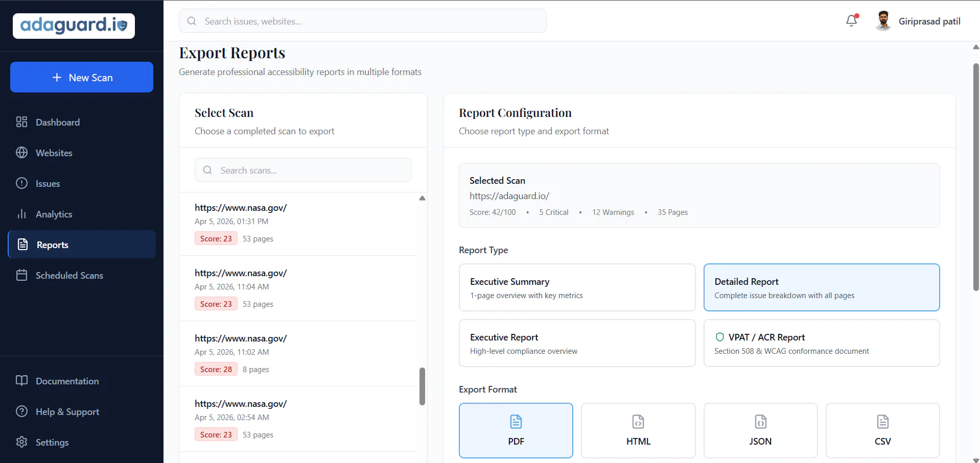Viewport: 980px width, 463px height.
Task: Click the 12 Warnings stat
Action: coord(613,212)
